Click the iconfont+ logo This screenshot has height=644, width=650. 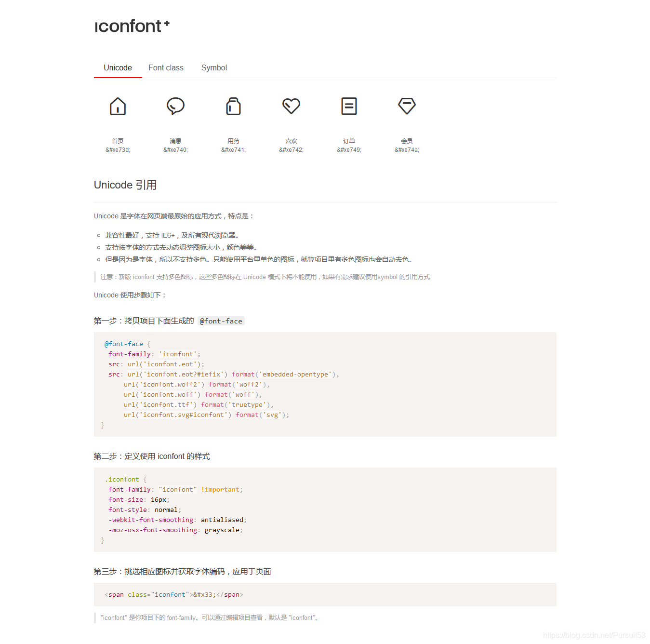click(132, 26)
